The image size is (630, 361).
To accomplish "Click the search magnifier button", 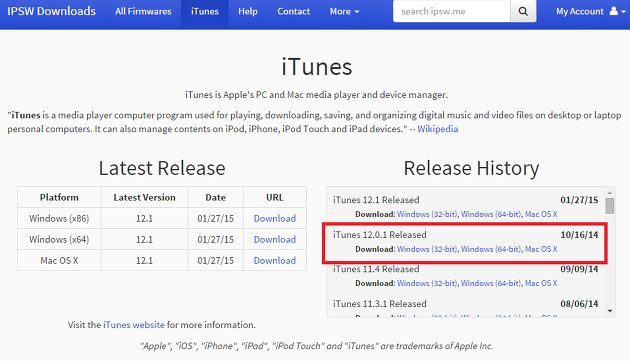I will [x=523, y=11].
